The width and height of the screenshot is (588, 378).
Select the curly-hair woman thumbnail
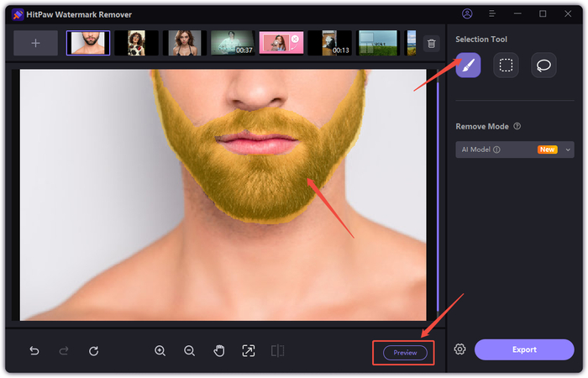(136, 43)
